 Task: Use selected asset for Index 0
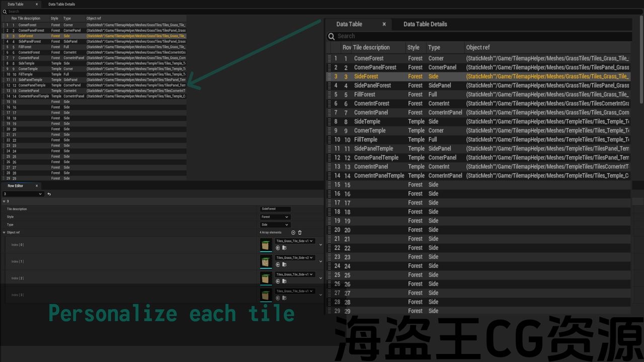pos(278,248)
